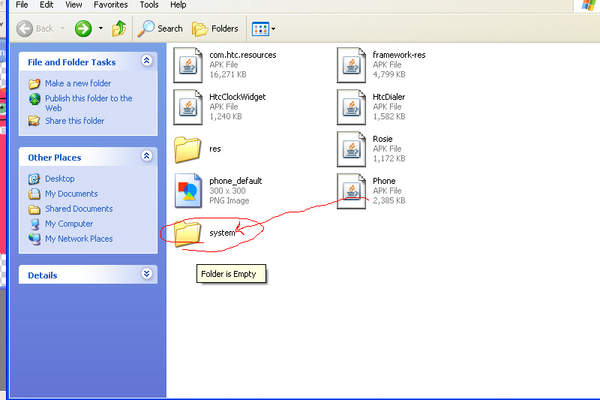Click Make a new folder link

(x=78, y=83)
